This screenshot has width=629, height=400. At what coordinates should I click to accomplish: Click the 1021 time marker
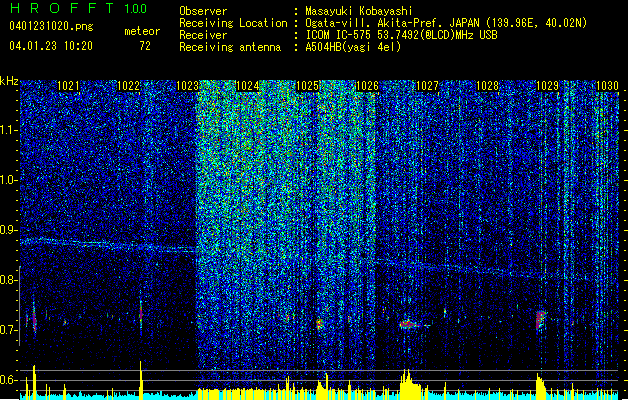[68, 86]
